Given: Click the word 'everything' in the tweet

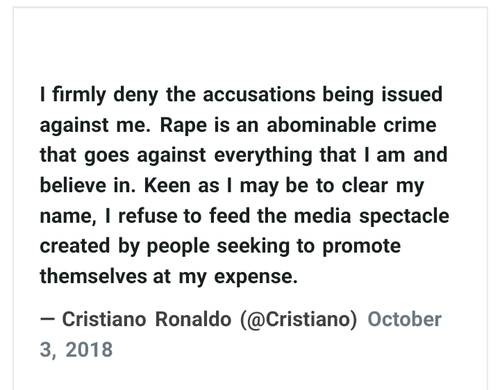Looking at the screenshot, I should click(263, 156).
